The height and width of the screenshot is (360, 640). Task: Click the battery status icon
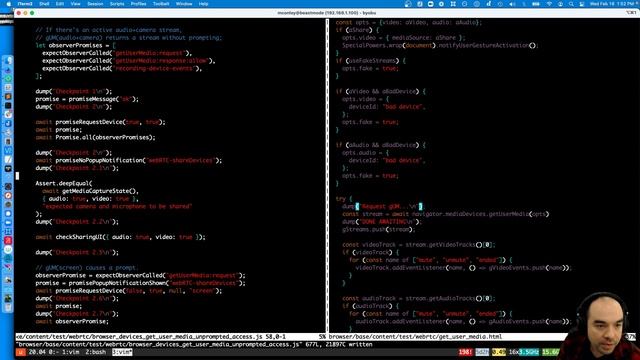tap(536, 4)
